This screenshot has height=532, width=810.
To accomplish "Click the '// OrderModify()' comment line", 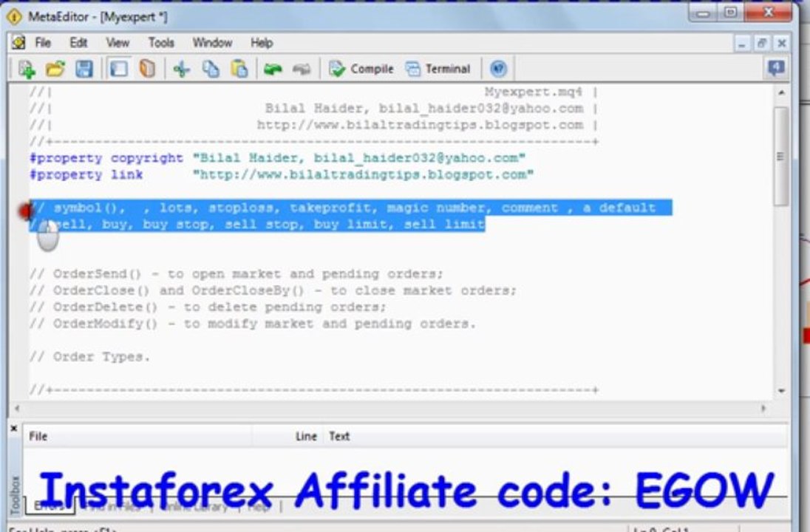I will 253,324.
